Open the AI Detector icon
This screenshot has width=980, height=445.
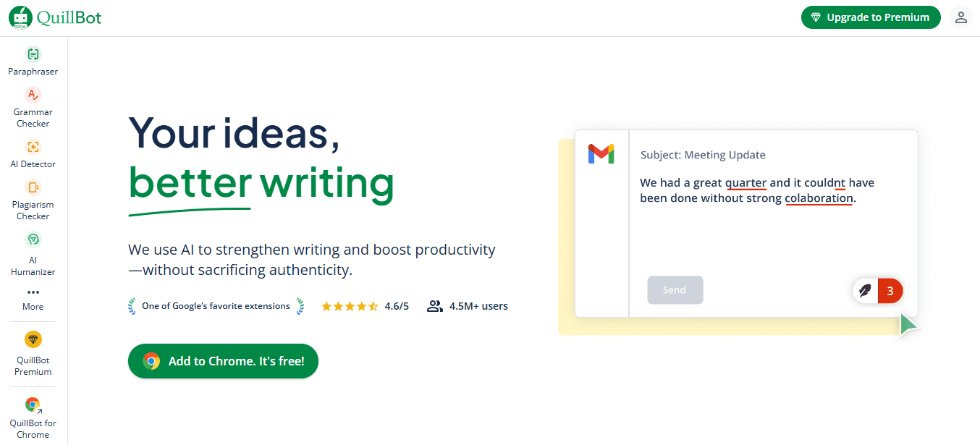33,147
